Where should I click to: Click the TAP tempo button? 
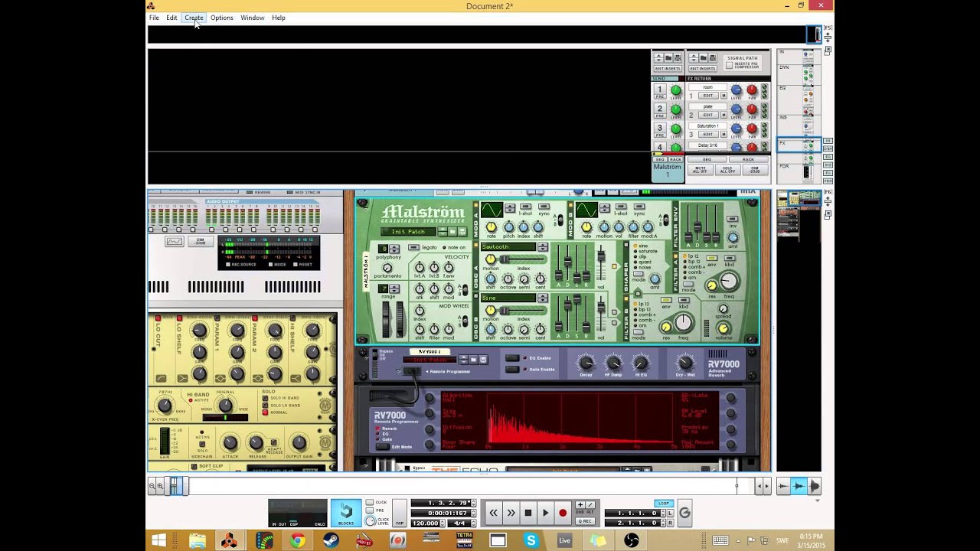coord(400,514)
